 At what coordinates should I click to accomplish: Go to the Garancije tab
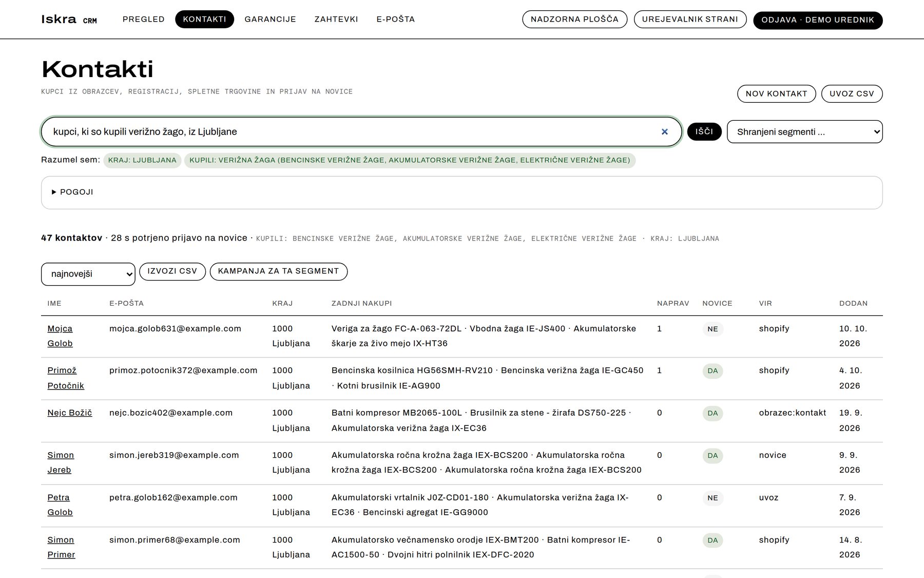[x=270, y=19]
